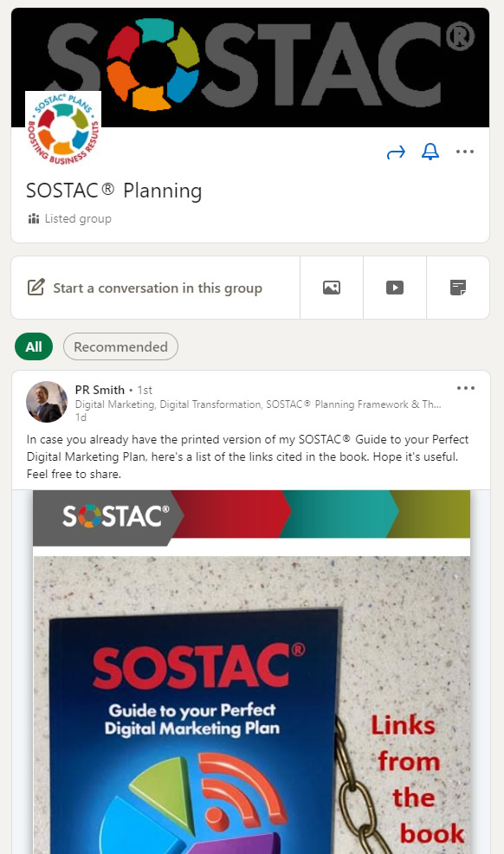
Task: Expand sharing destinations via the share arrow
Action: point(396,152)
